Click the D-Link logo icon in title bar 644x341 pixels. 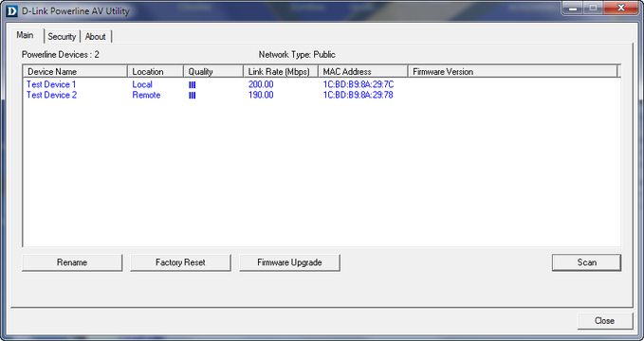pos(12,10)
